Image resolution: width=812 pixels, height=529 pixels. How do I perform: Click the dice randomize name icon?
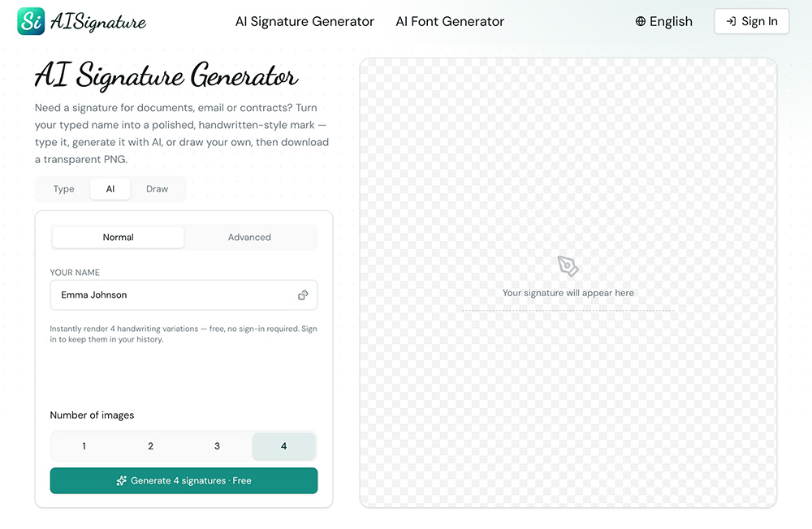(303, 295)
